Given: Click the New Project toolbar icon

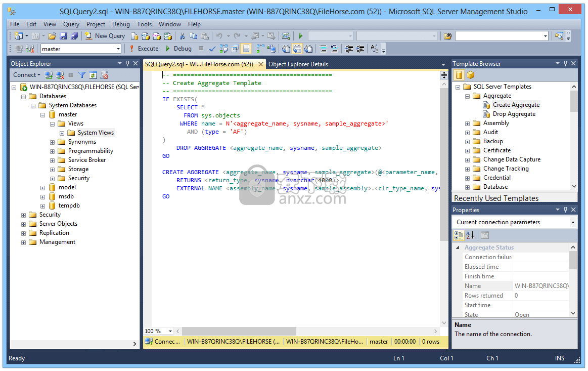Looking at the screenshot, I should (18, 36).
